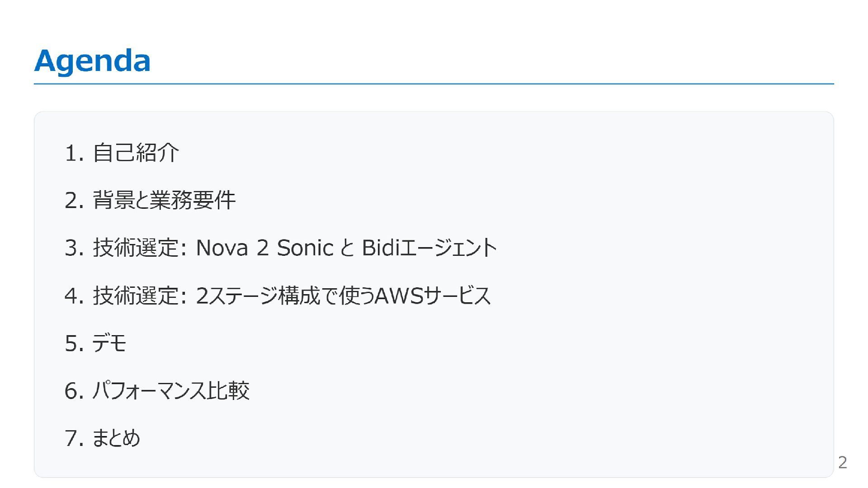This screenshot has height=488, width=868.
Task: Click 技術選定 in agenda item 3
Action: [x=136, y=248]
